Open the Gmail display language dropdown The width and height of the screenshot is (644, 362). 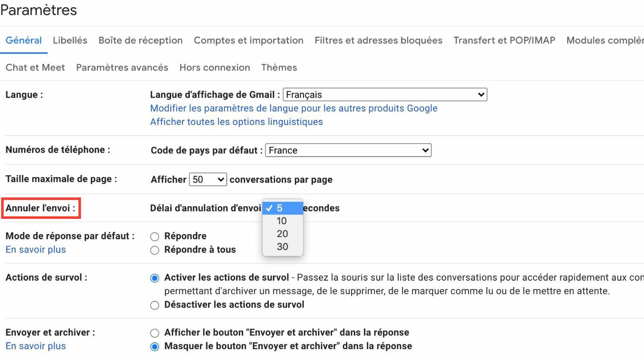pos(384,95)
